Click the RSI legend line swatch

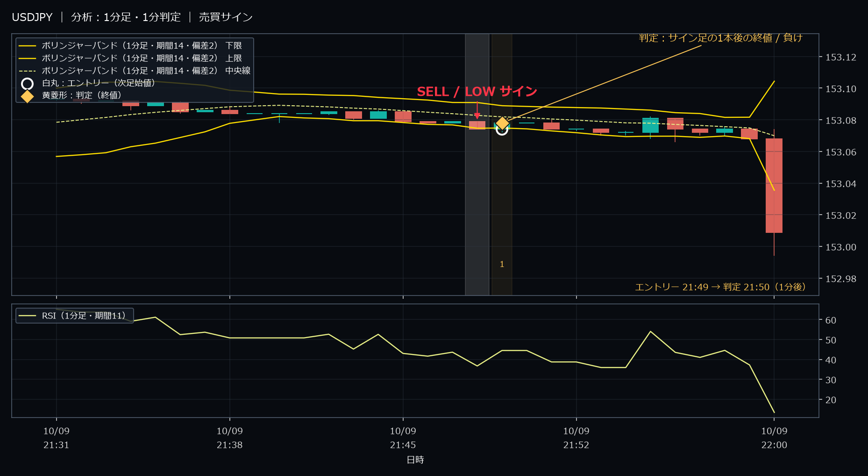point(27,316)
